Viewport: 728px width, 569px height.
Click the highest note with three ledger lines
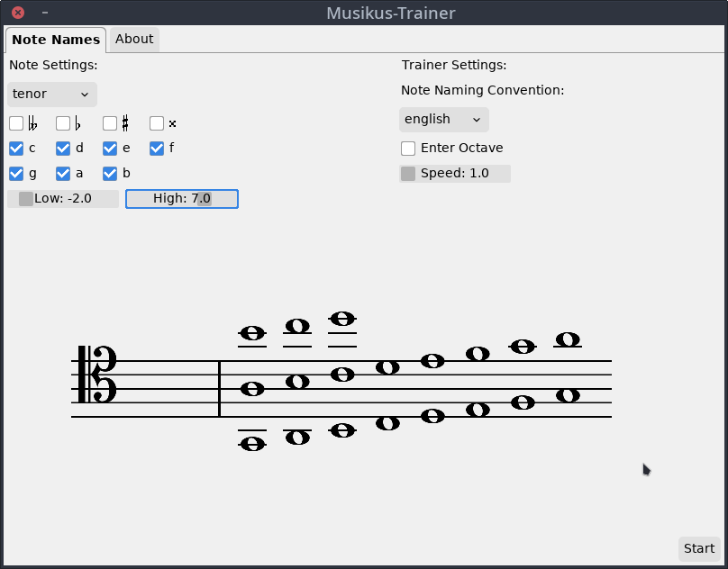[x=342, y=319]
